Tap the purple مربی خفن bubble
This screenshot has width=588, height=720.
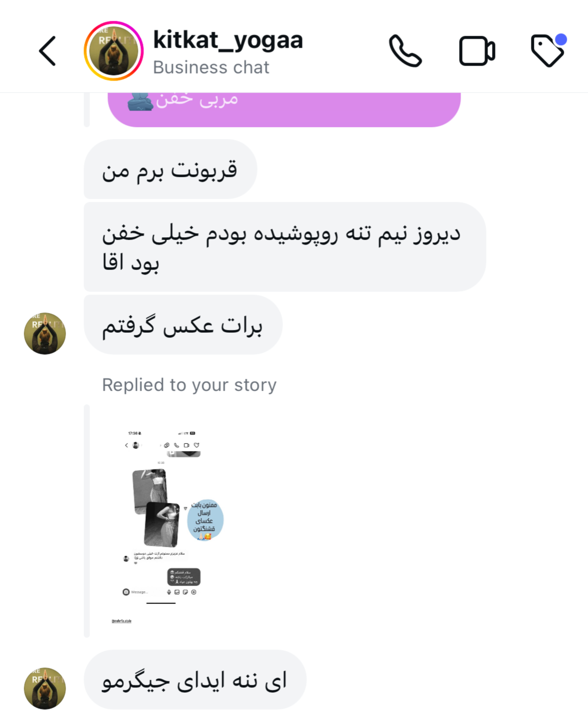pyautogui.click(x=284, y=110)
